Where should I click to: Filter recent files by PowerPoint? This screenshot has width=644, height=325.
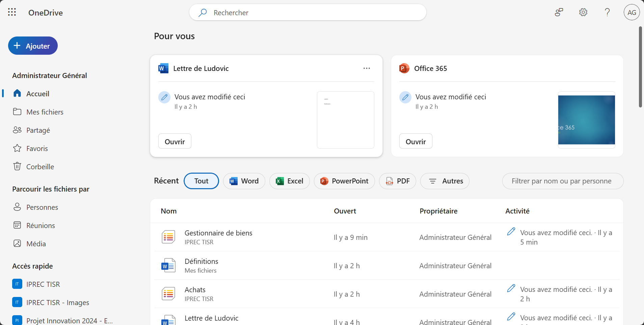click(344, 181)
